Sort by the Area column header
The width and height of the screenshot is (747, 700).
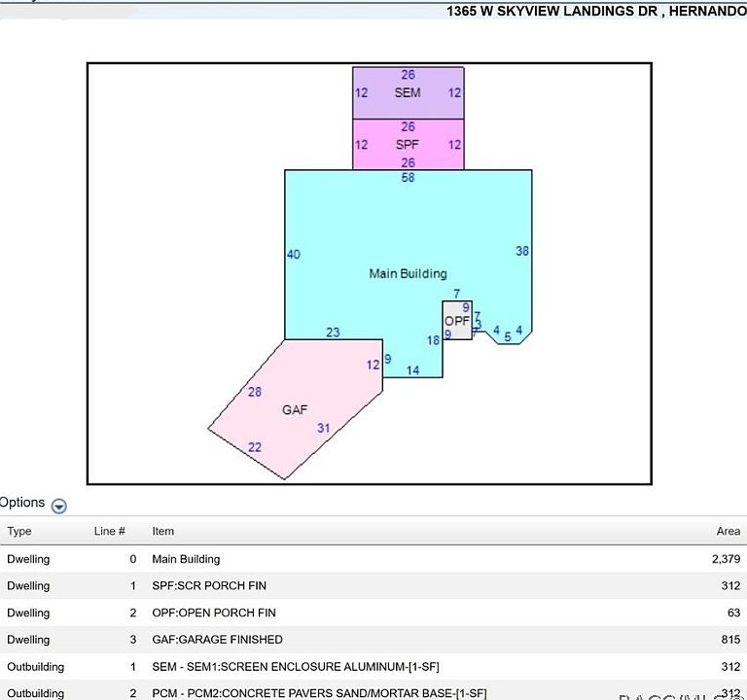coord(728,531)
